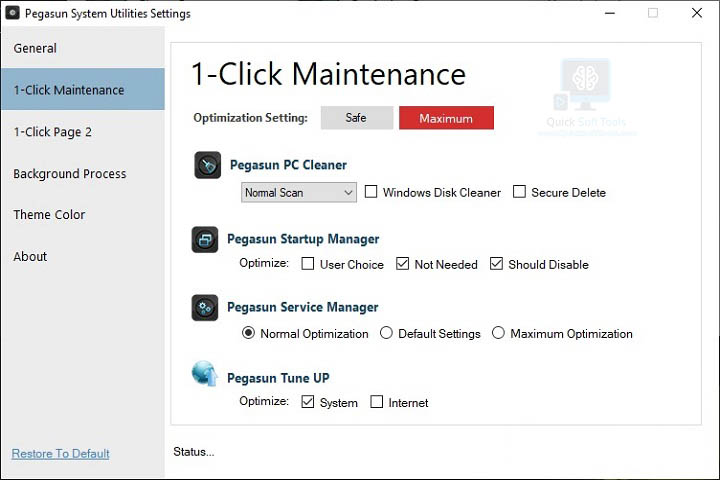Open the Normal Scan dropdown
720x480 pixels.
click(298, 192)
